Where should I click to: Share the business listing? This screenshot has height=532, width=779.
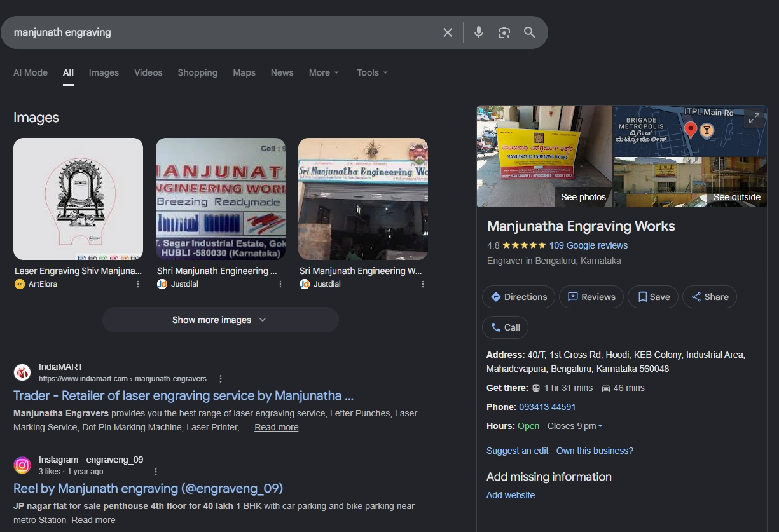tap(710, 297)
